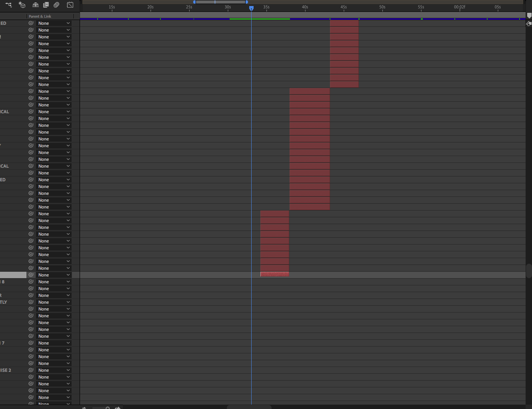Toggle hiding of shy layers

(x=36, y=5)
